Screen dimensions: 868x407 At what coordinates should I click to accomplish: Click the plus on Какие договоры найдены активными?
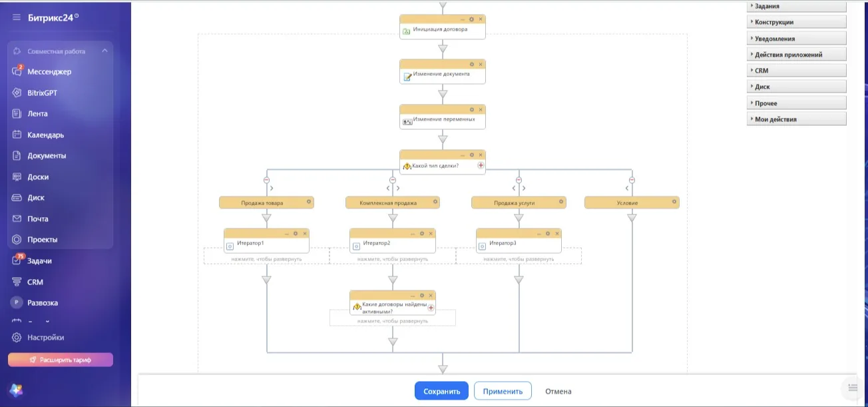[x=431, y=308]
